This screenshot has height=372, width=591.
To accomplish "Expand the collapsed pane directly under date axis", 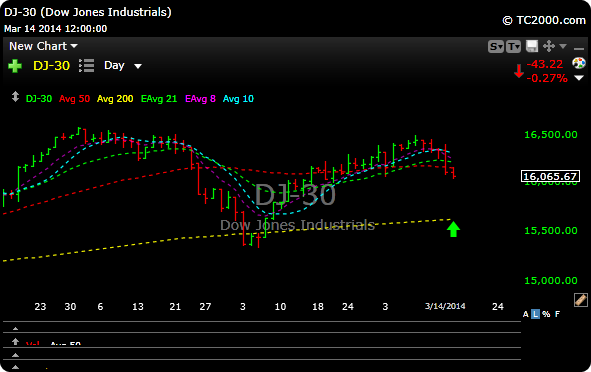I will (15, 329).
